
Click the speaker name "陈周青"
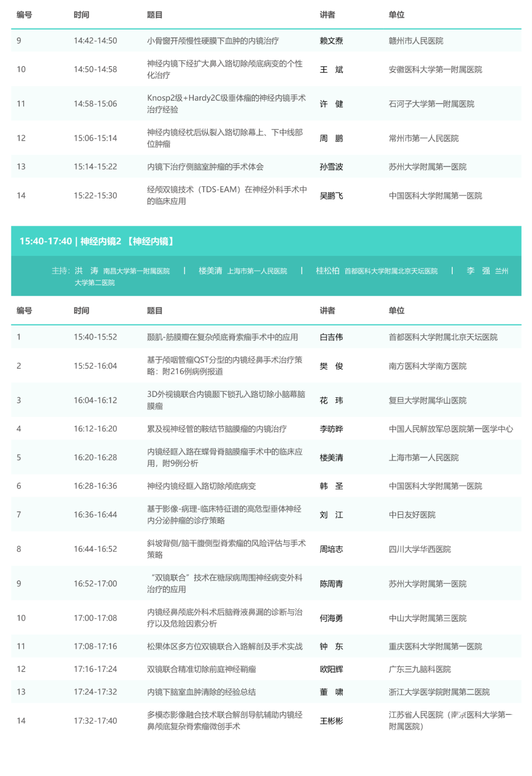pos(332,584)
